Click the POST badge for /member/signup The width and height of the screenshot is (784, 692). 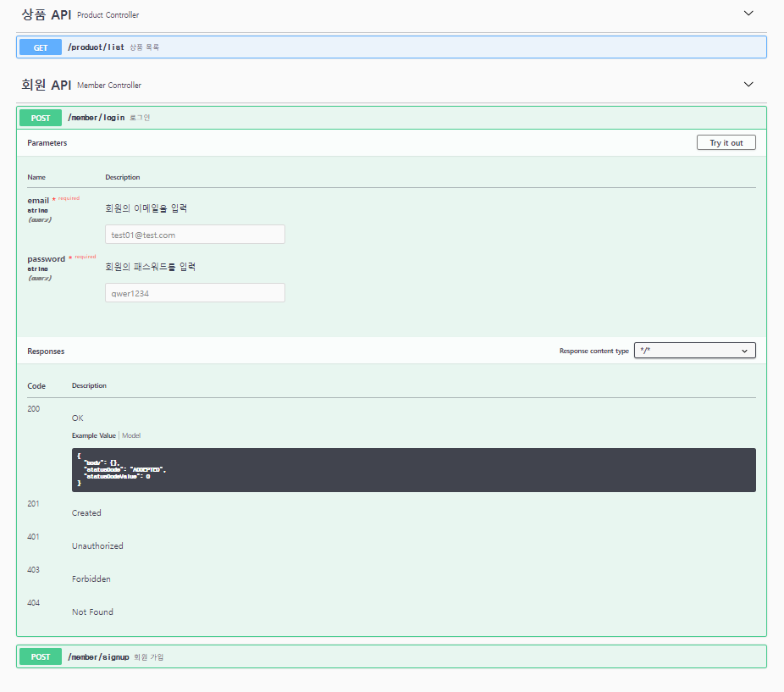(x=41, y=656)
